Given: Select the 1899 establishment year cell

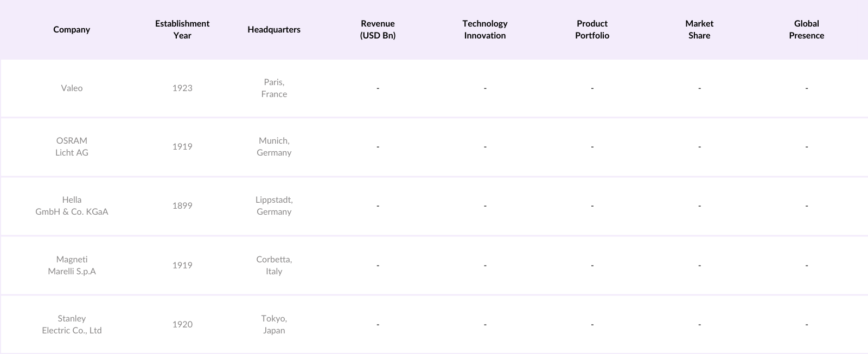Looking at the screenshot, I should click(x=182, y=205).
